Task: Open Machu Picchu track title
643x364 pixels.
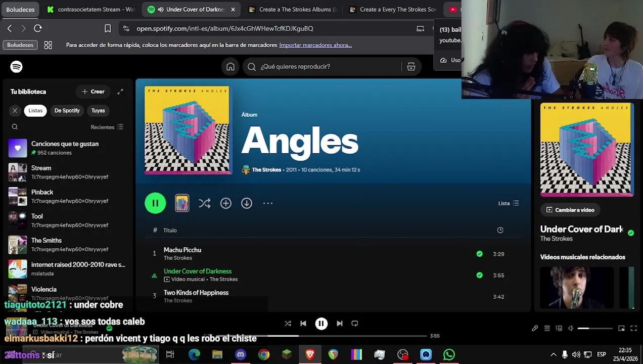Action: coord(182,250)
